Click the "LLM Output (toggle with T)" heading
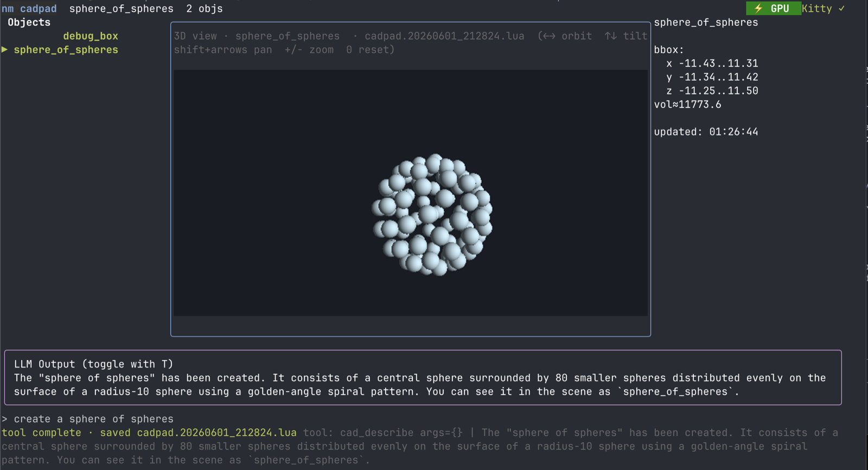868x470 pixels. (x=93, y=364)
